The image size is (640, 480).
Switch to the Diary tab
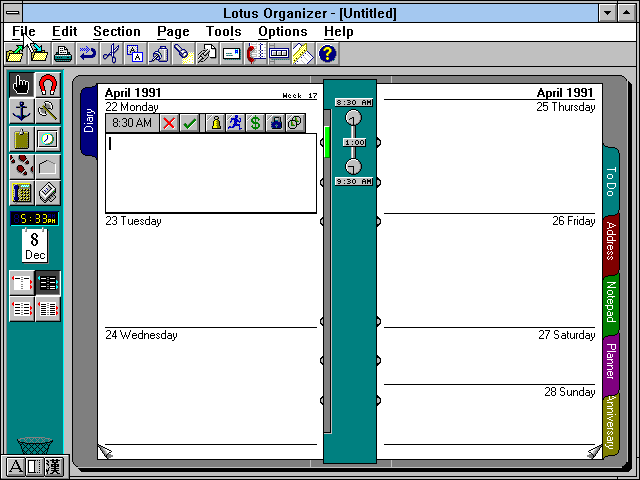pos(89,121)
